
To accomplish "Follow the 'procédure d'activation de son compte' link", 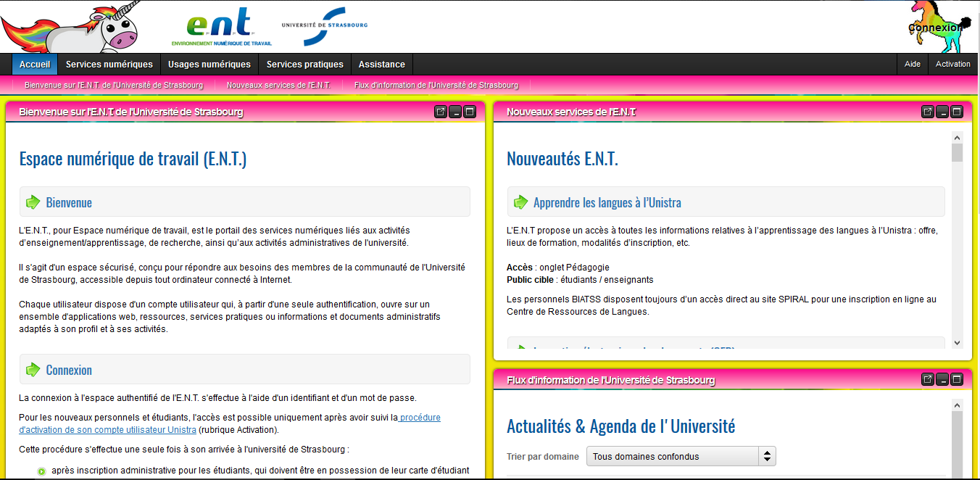I will point(230,423).
